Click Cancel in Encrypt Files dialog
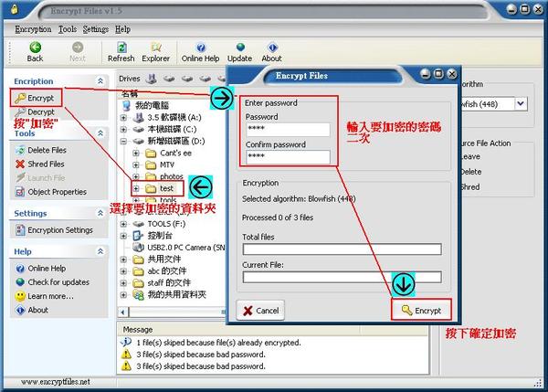548x392 pixels. click(260, 310)
